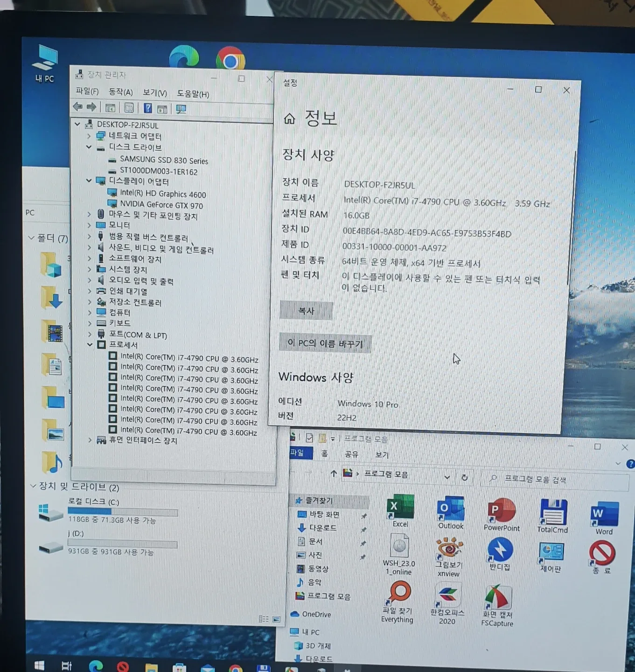This screenshot has width=635, height=672.
Task: Select SAMSUNG SSD 830 Series device
Action: click(164, 160)
